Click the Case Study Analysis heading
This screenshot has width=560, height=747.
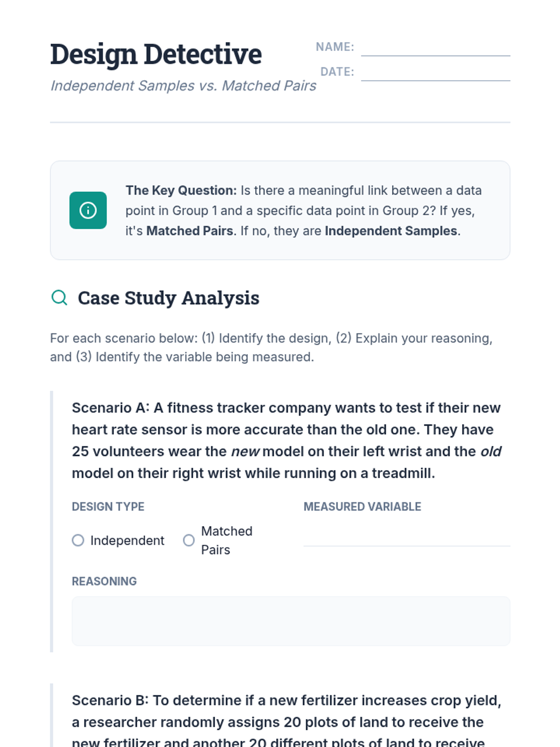(x=168, y=298)
